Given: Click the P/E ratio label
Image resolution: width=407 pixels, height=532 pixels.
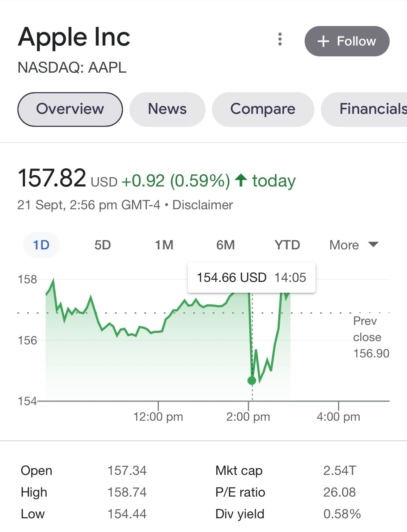Looking at the screenshot, I should 240,492.
